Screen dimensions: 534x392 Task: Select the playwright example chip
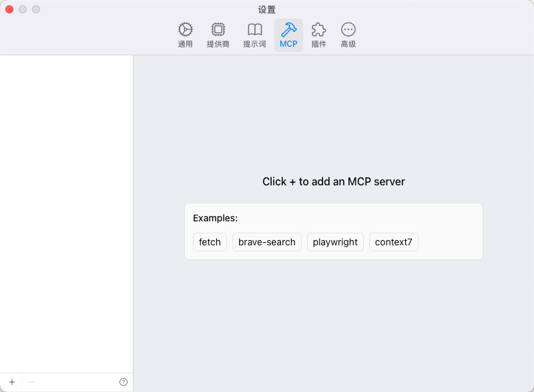pyautogui.click(x=335, y=242)
